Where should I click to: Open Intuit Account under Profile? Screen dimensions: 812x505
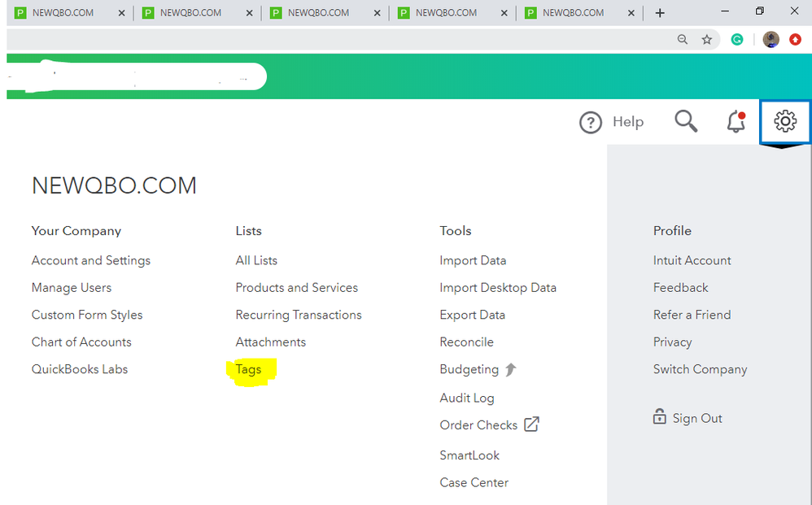pyautogui.click(x=692, y=260)
